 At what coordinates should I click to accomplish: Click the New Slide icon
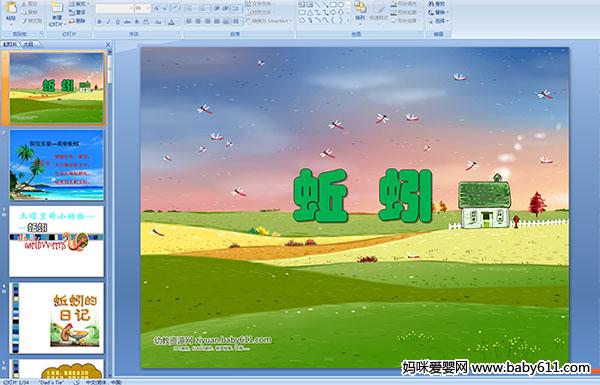(x=57, y=8)
